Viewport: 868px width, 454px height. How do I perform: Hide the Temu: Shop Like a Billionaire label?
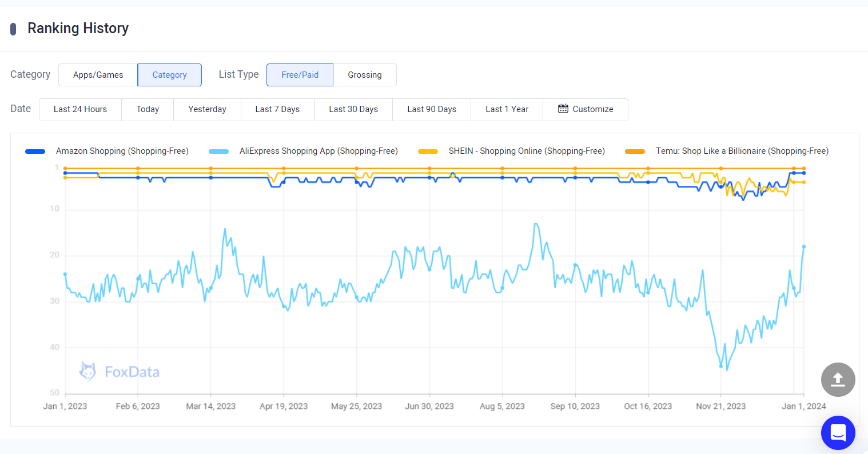742,151
